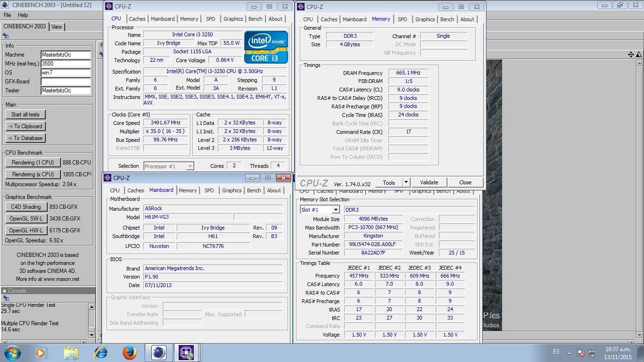Click the Console scrollbar up arrow

[x=92, y=306]
